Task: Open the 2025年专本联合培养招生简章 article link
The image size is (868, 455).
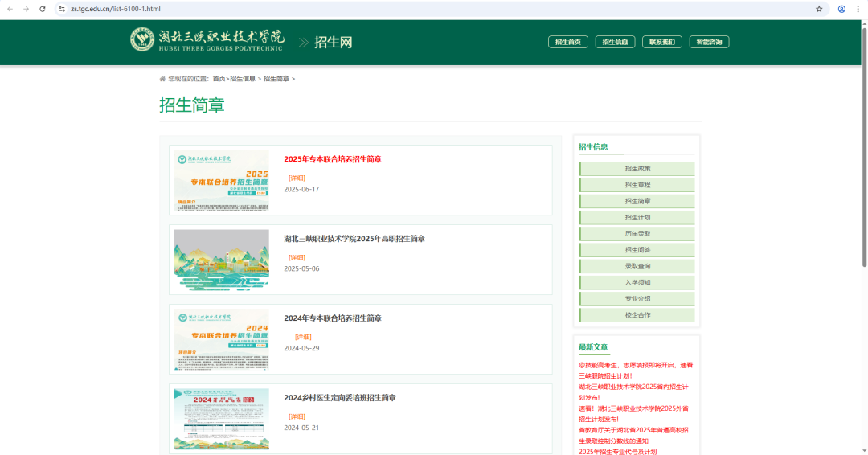Action: click(332, 159)
